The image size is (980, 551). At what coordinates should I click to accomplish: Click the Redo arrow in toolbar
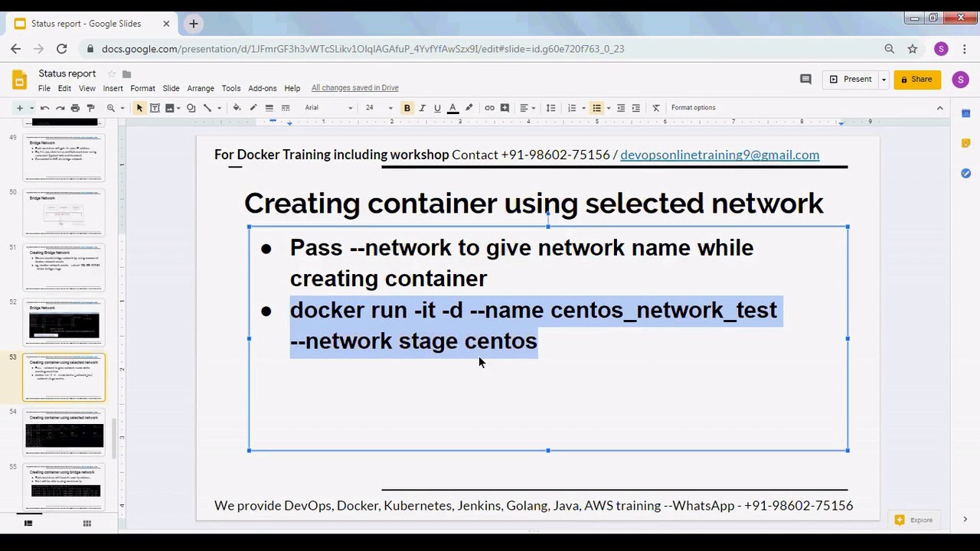tap(60, 108)
